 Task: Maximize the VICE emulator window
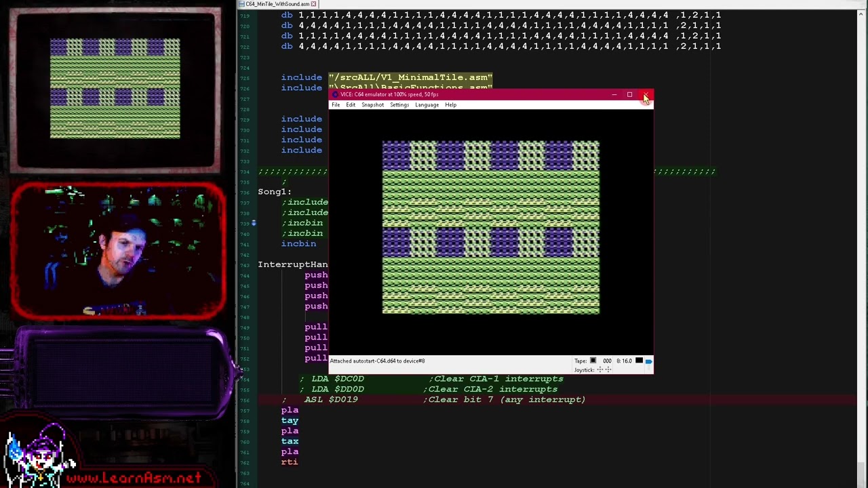[x=629, y=95]
